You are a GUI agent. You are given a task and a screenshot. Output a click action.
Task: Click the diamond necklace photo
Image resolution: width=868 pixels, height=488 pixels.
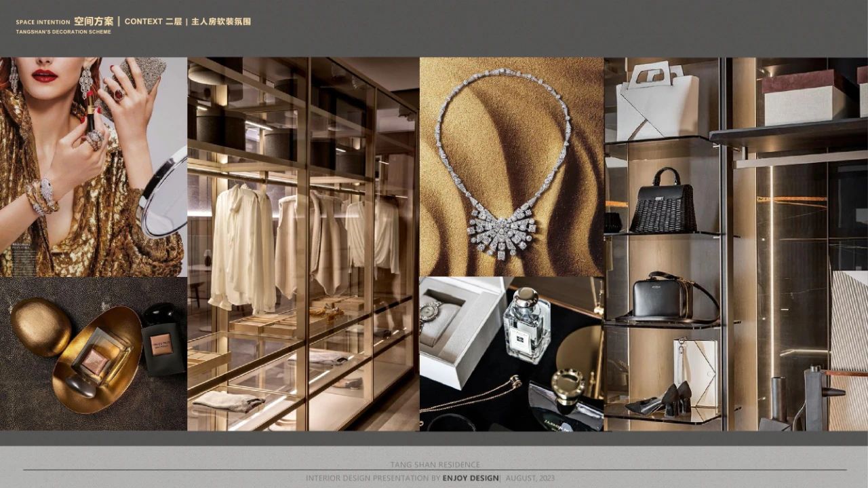click(x=511, y=166)
